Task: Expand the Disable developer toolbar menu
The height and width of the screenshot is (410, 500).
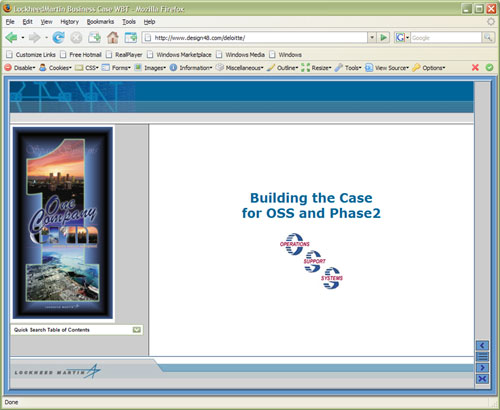Action: click(x=20, y=68)
